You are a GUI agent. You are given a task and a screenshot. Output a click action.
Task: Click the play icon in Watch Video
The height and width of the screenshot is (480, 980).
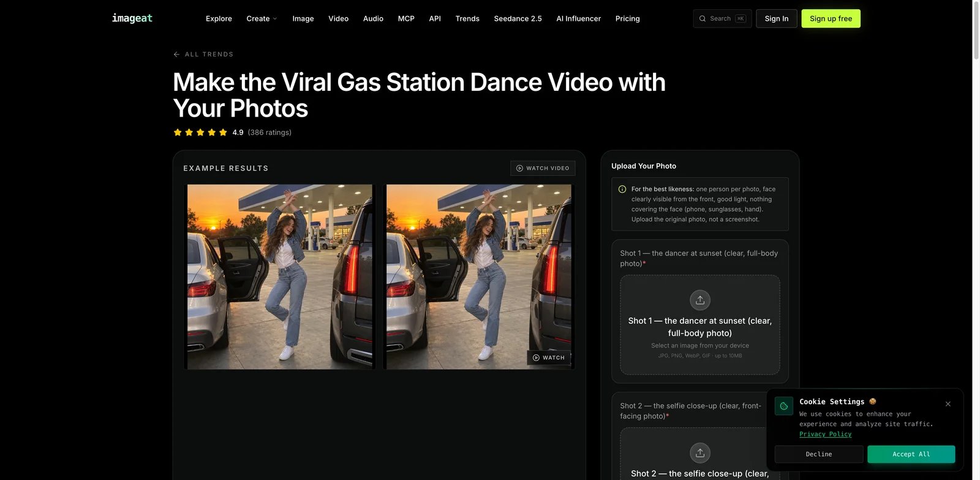[519, 168]
